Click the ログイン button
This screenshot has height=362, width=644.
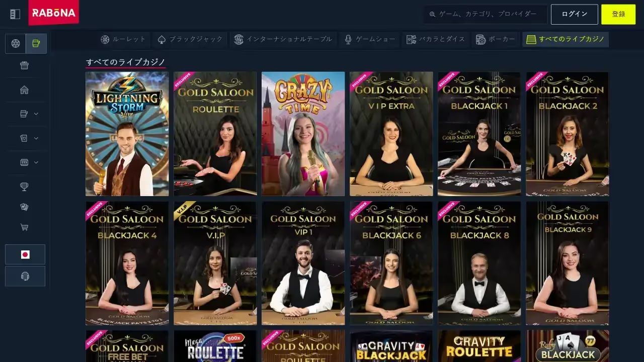pyautogui.click(x=575, y=14)
